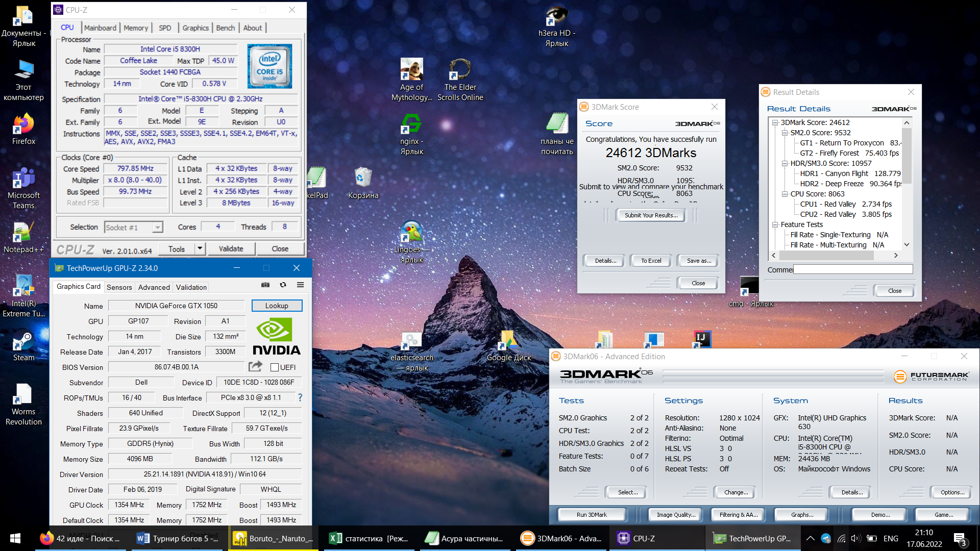Screen dimensions: 980x551
Task: Open the h3era HD shortcut icon
Action: coord(556,27)
